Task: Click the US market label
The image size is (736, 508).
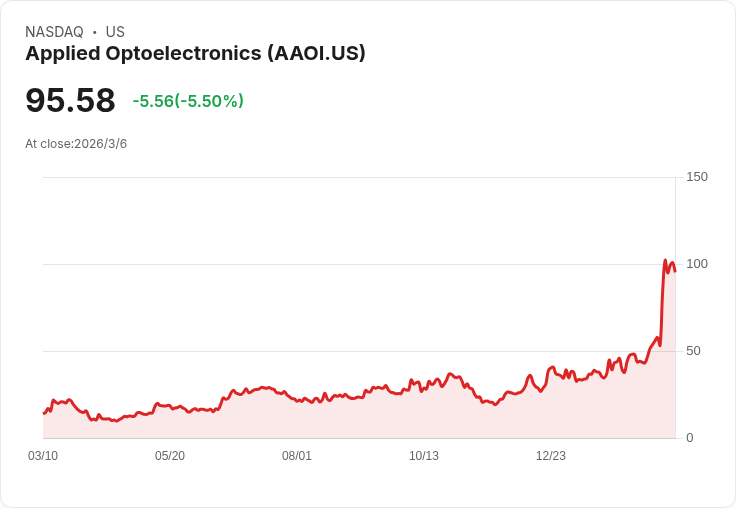Action: pos(115,32)
